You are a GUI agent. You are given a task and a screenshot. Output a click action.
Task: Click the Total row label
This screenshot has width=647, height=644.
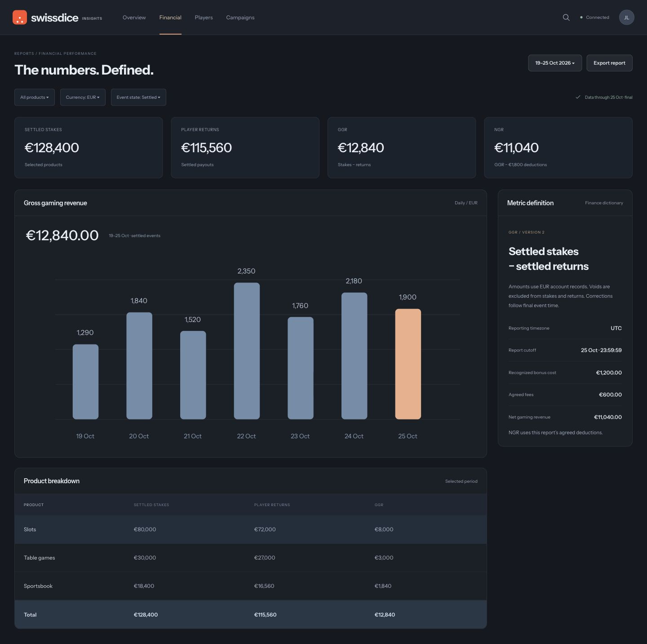[30, 615]
